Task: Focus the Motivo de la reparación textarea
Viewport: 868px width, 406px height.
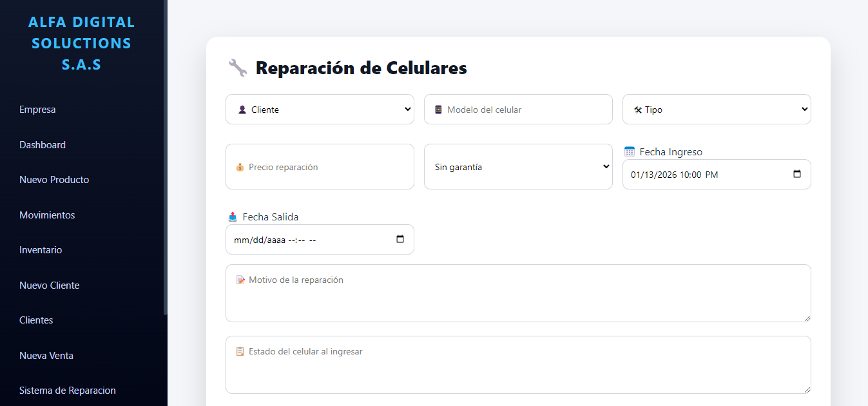Action: click(518, 293)
